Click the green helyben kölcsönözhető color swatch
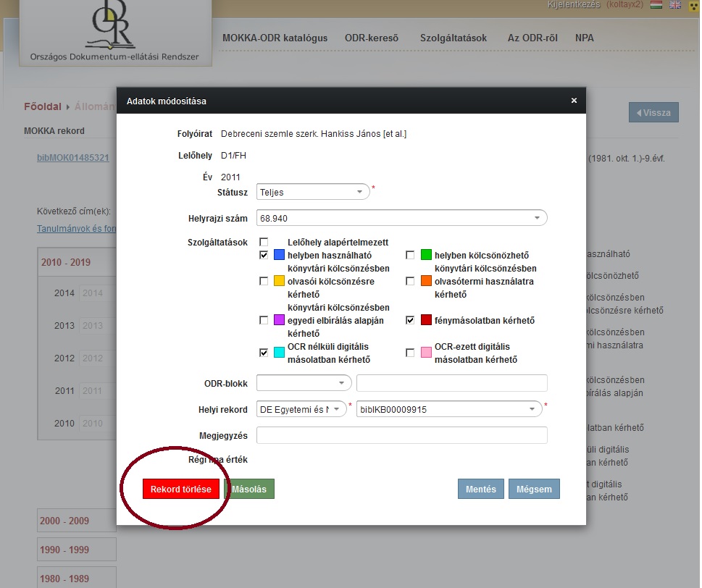The width and height of the screenshot is (702, 588). [x=426, y=255]
